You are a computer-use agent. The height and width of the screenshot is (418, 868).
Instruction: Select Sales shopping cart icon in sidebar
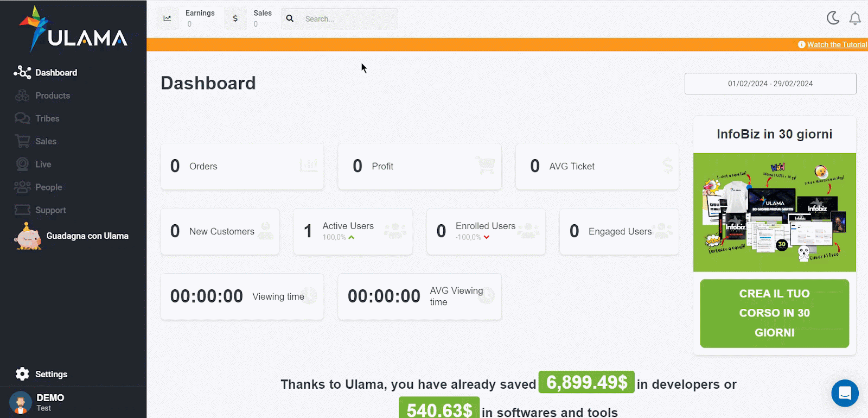point(22,141)
